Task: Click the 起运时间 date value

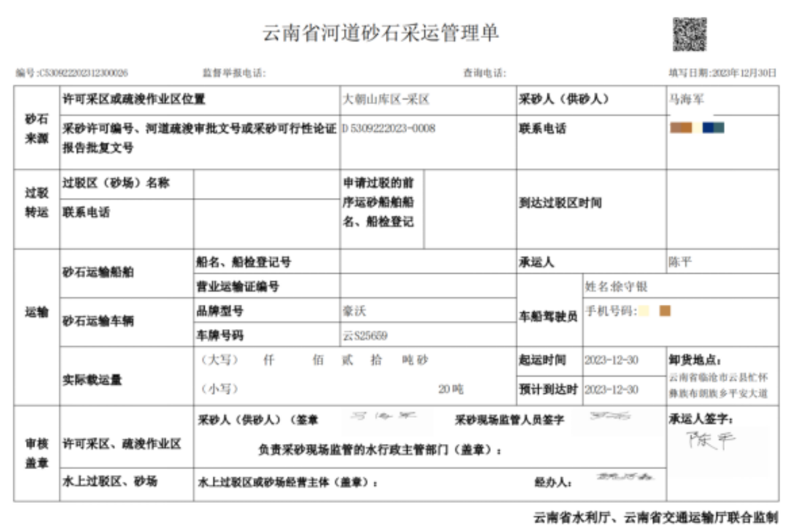Action: point(612,360)
